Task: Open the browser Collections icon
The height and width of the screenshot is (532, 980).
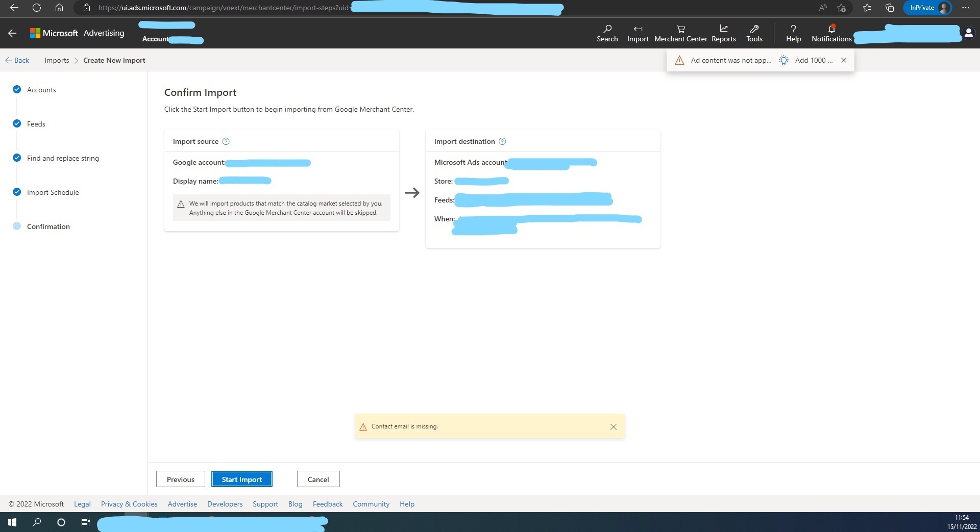Action: point(890,8)
